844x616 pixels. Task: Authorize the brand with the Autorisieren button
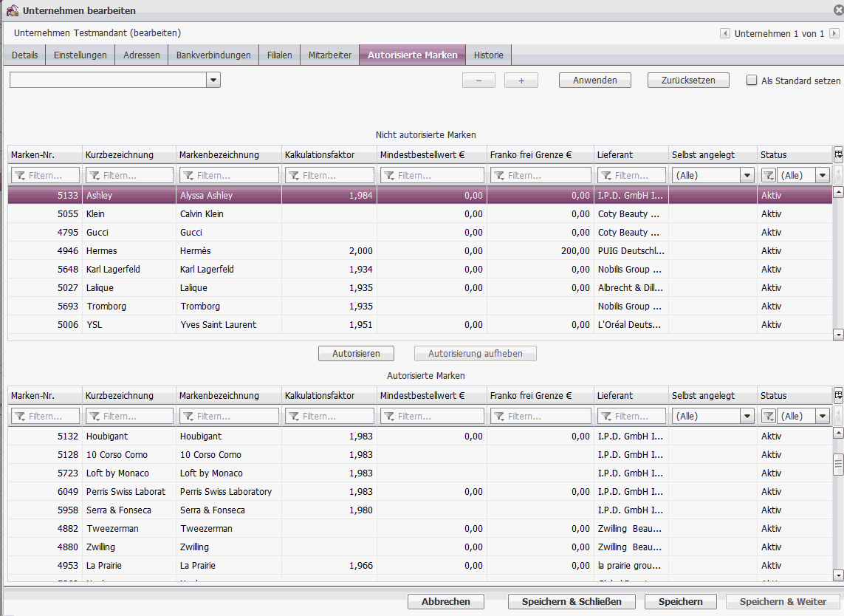(357, 353)
